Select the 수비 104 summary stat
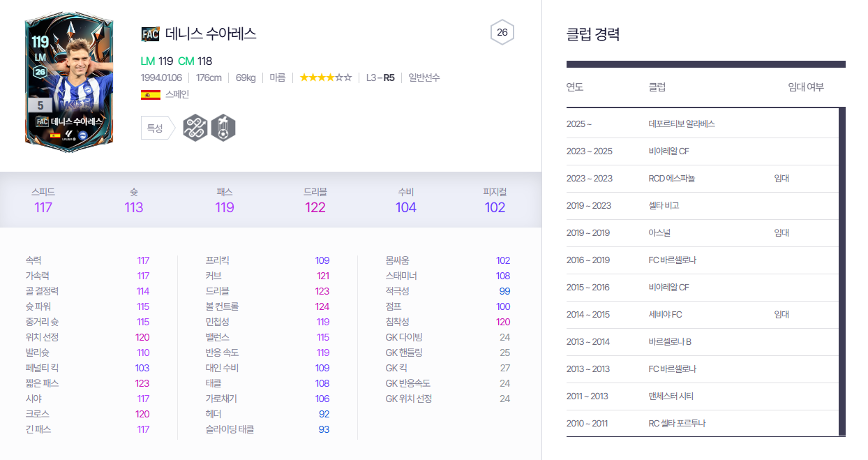The width and height of the screenshot is (868, 460). point(406,200)
